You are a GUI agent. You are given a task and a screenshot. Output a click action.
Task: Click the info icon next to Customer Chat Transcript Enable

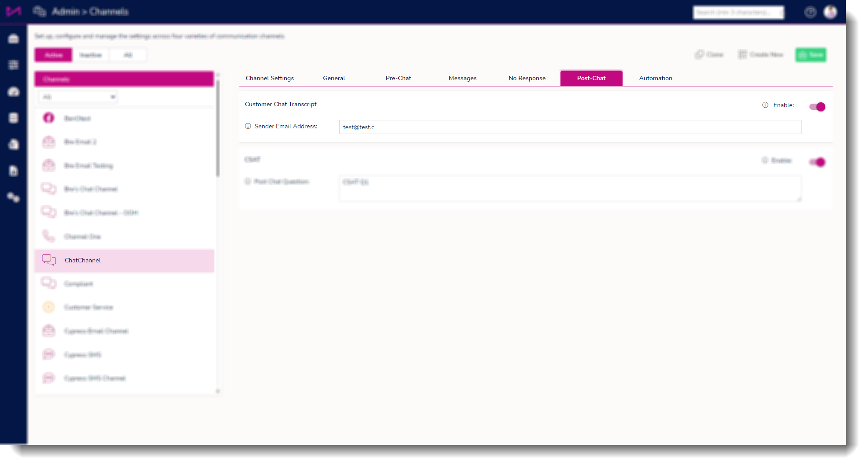point(765,105)
